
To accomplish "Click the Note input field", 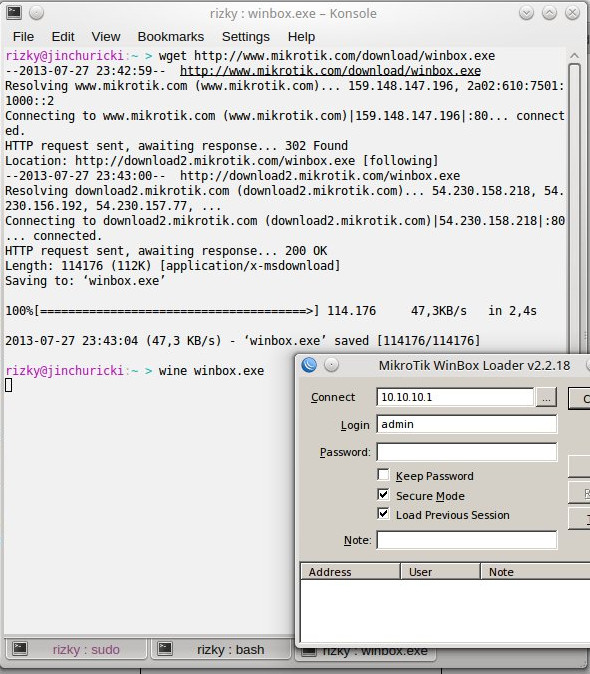I will [x=467, y=540].
